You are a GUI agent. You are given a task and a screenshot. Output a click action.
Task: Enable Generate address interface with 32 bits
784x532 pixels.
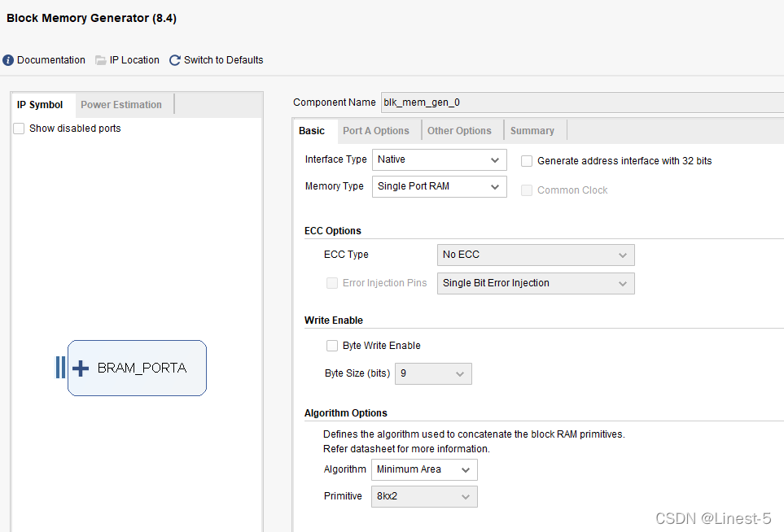[x=527, y=161]
